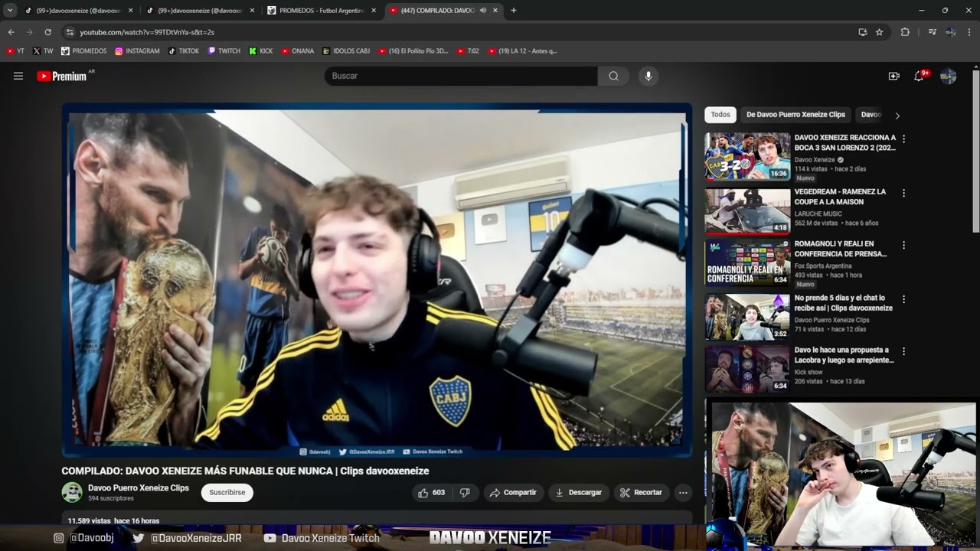Open options for DAVOO XENEIZE REACCIONA video
Screen dimensions: 980x551
click(903, 139)
